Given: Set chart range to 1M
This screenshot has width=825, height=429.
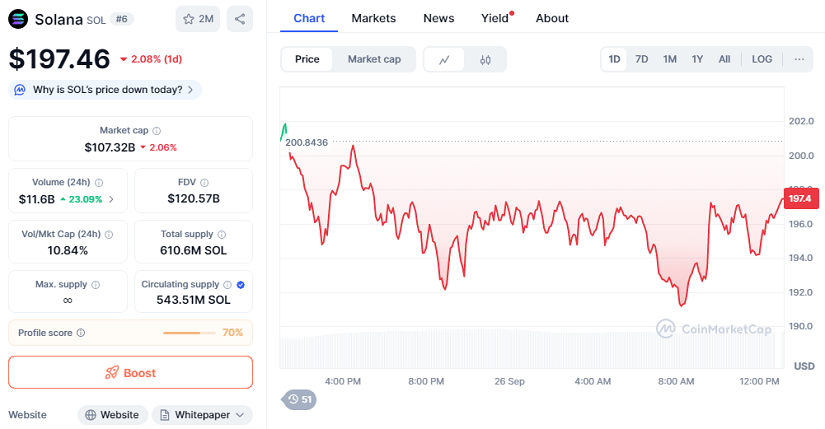Looking at the screenshot, I should (669, 59).
